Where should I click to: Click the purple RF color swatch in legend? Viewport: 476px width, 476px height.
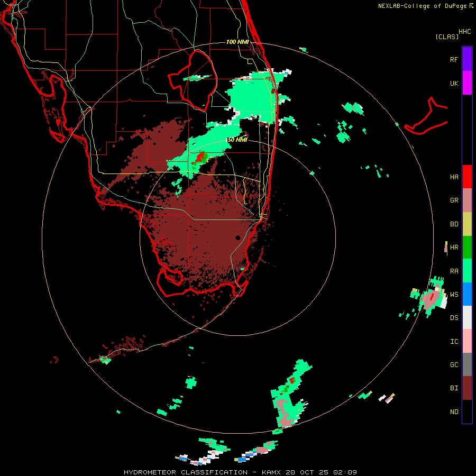[467, 59]
